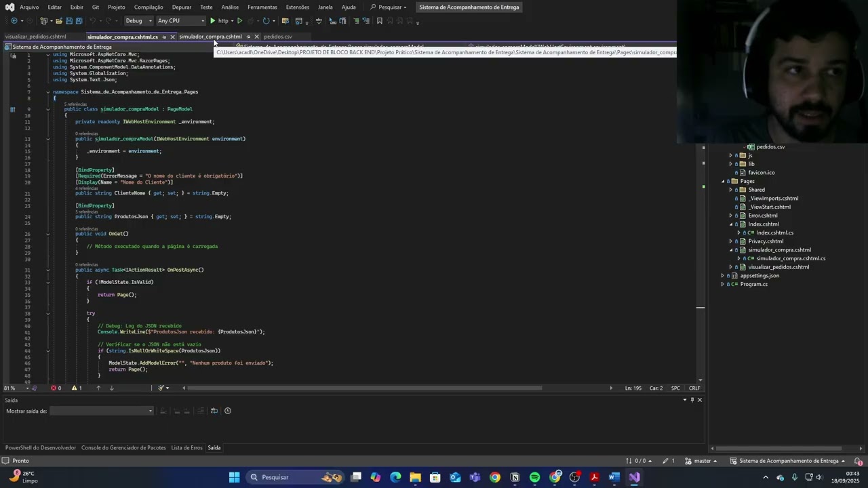Open the Mostrar saída de dropdown

click(102, 411)
